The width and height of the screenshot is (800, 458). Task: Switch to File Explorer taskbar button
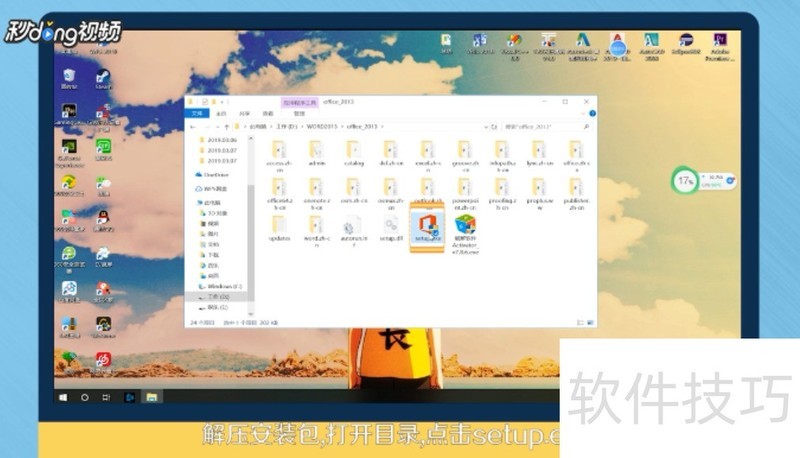(152, 397)
